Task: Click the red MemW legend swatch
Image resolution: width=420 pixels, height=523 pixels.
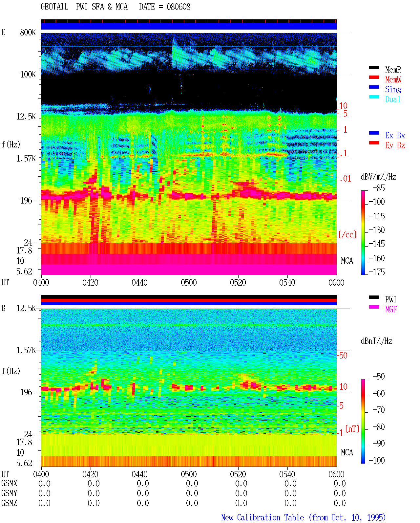Action: 374,77
